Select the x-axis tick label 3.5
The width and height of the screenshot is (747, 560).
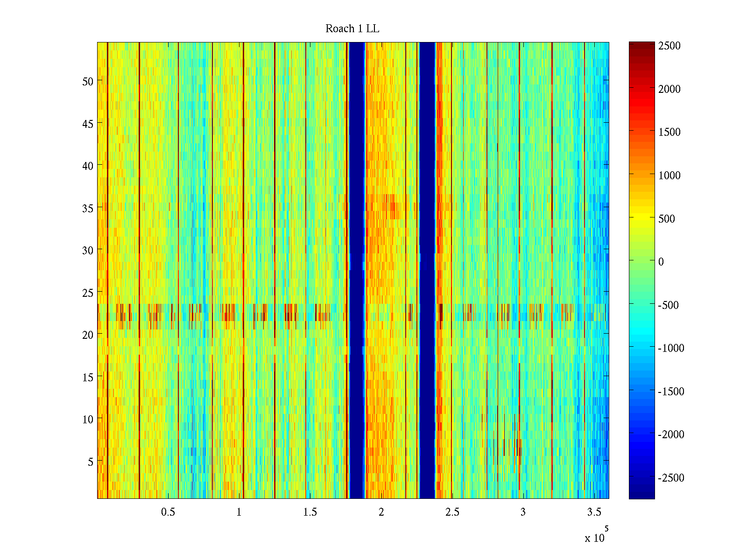click(594, 512)
